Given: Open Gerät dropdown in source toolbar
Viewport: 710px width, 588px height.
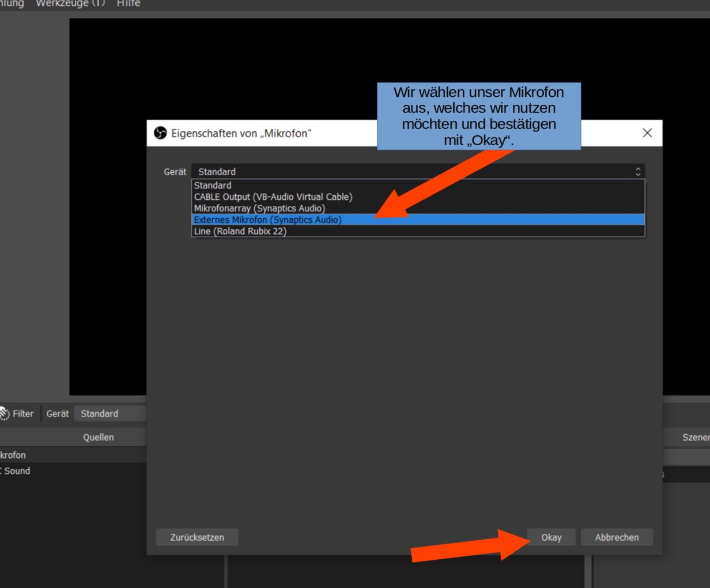Looking at the screenshot, I should click(x=109, y=414).
